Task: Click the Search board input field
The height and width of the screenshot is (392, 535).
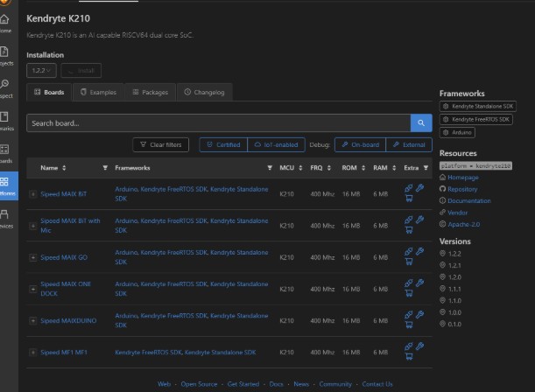Action: tap(218, 123)
